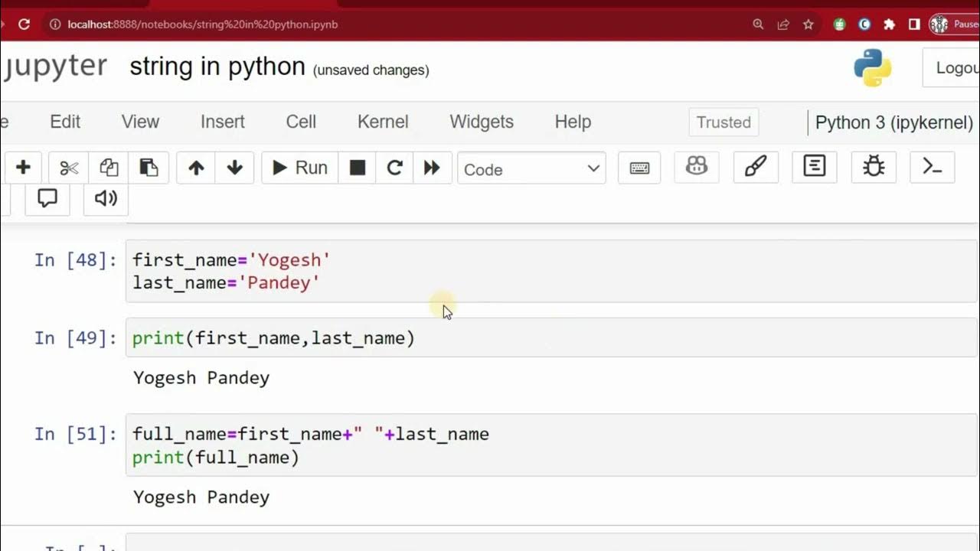Screen dimensions: 980x551
Task: Click the last_name='Pandey' code line
Action: tap(226, 283)
